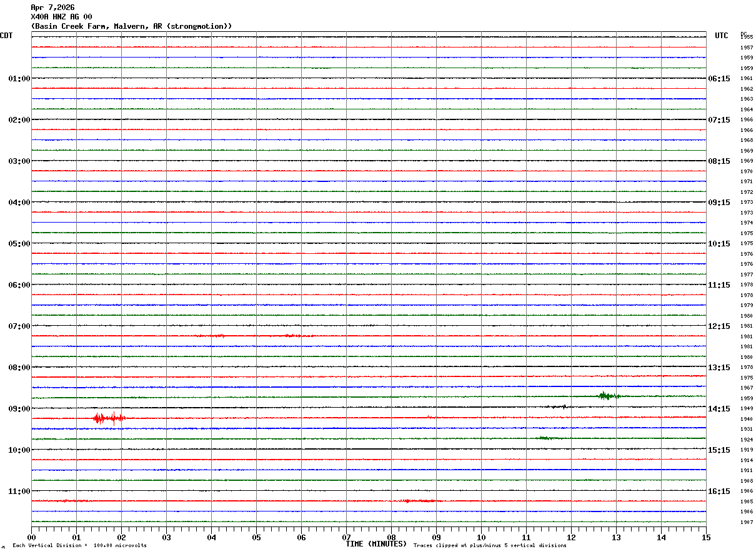Click the '09:15' UTC time label
756x554 pixels.
[719, 203]
